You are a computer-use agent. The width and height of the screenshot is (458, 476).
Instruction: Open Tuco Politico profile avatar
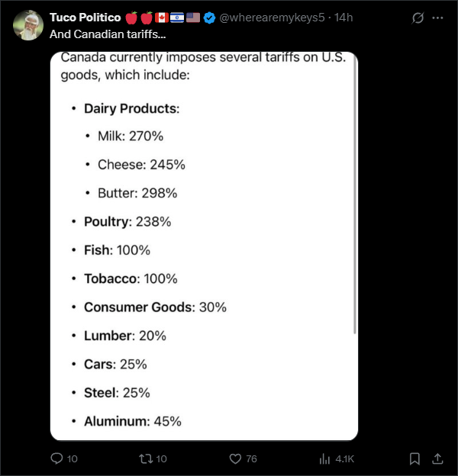28,25
